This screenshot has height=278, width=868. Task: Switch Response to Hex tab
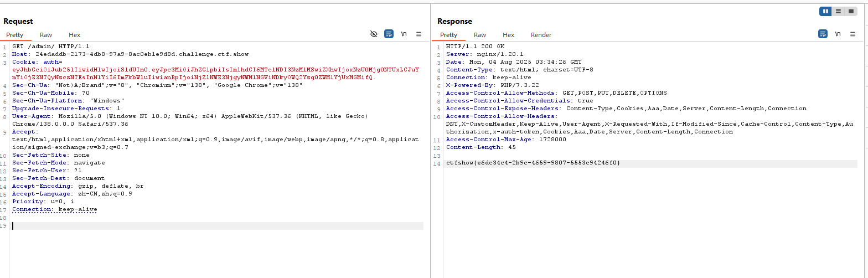[x=509, y=35]
